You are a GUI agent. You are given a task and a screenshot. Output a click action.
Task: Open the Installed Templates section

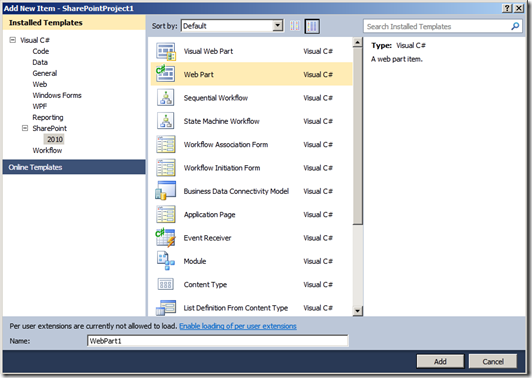(x=74, y=22)
